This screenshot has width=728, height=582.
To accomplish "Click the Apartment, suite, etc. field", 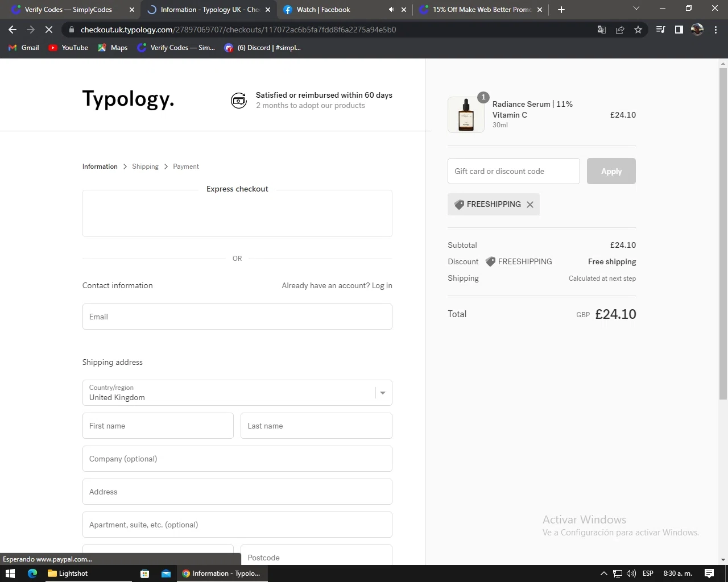I will click(x=237, y=525).
